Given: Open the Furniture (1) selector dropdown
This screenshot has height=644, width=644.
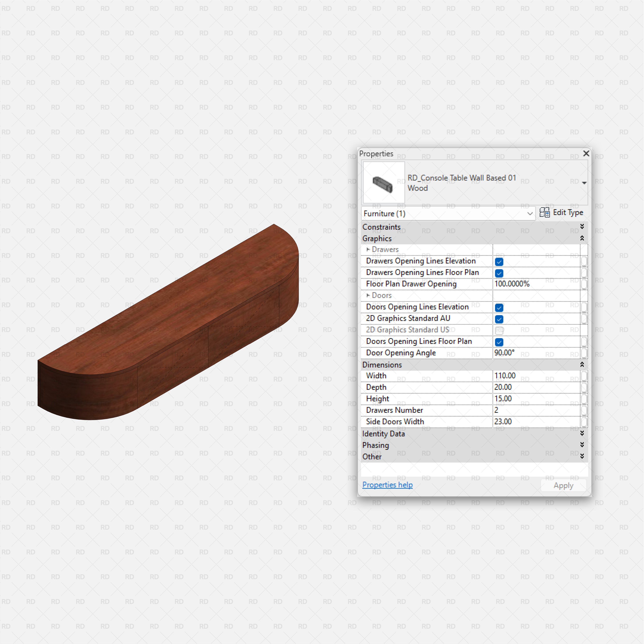Looking at the screenshot, I should [530, 214].
